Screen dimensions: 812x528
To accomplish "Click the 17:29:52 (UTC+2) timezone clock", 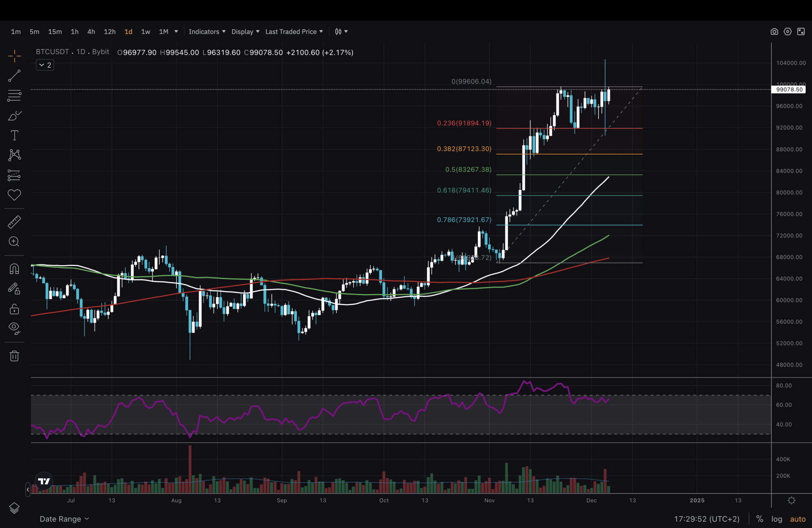I will point(707,519).
